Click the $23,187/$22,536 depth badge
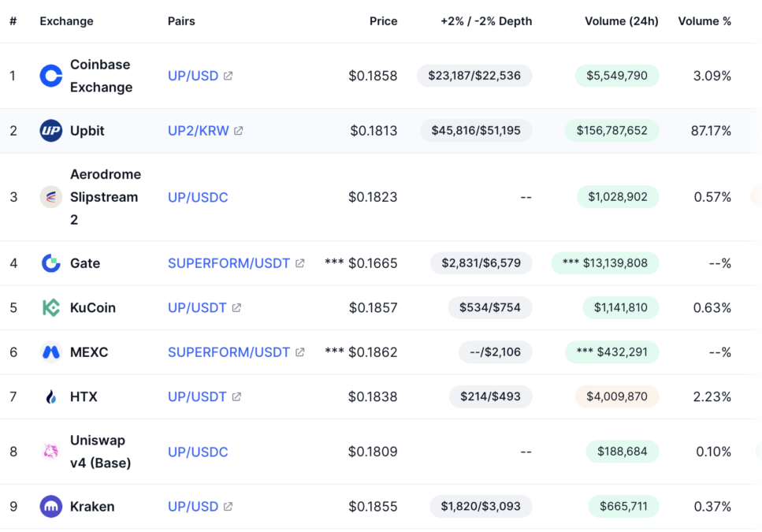Screen dimensions: 762x532 pyautogui.click(x=474, y=76)
